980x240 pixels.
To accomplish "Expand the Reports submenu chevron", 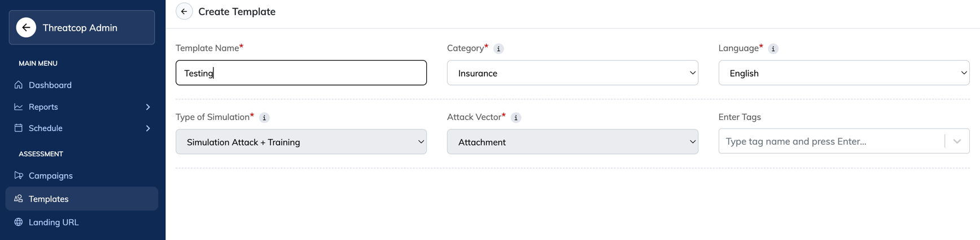I will tap(148, 107).
